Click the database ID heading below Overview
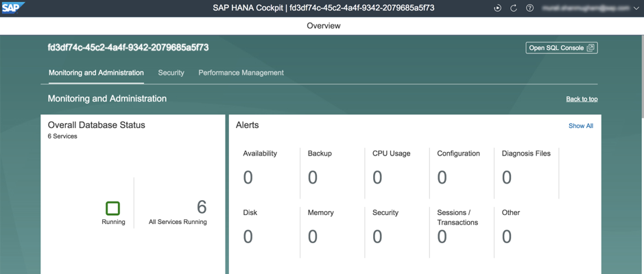 128,47
